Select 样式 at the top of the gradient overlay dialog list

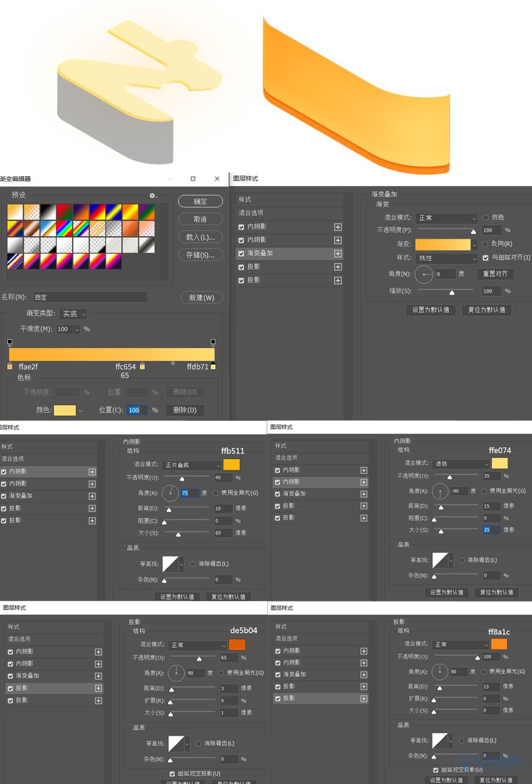click(245, 200)
